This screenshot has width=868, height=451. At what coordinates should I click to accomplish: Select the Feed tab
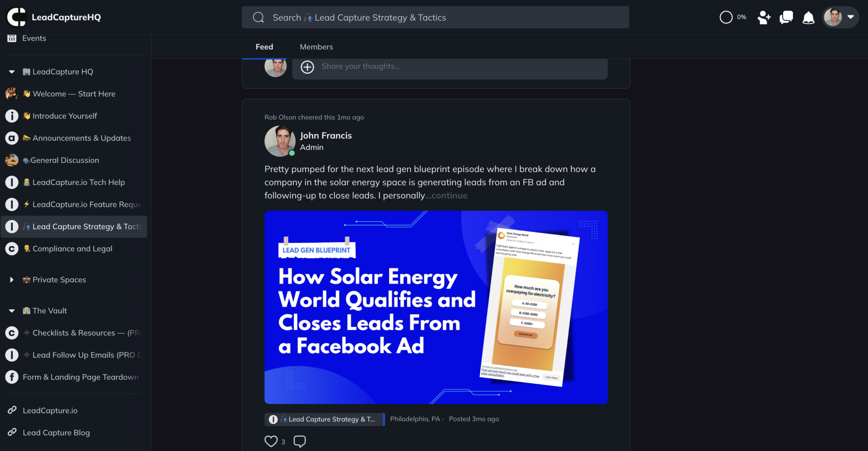click(x=264, y=47)
